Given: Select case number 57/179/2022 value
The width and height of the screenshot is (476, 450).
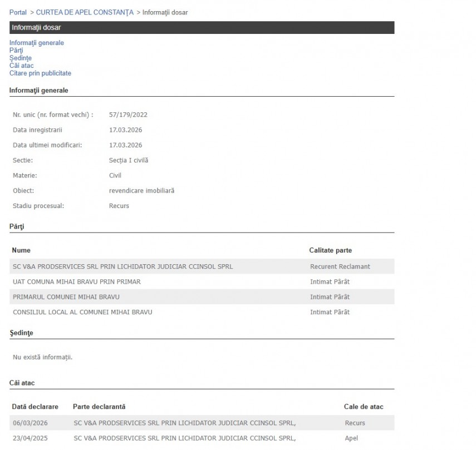Looking at the screenshot, I should [128, 115].
